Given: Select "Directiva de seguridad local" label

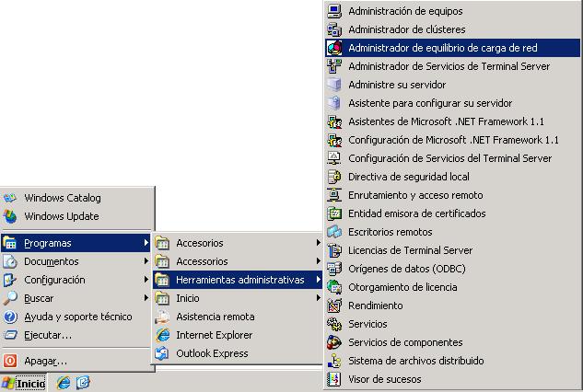Looking at the screenshot, I should pos(409,177).
